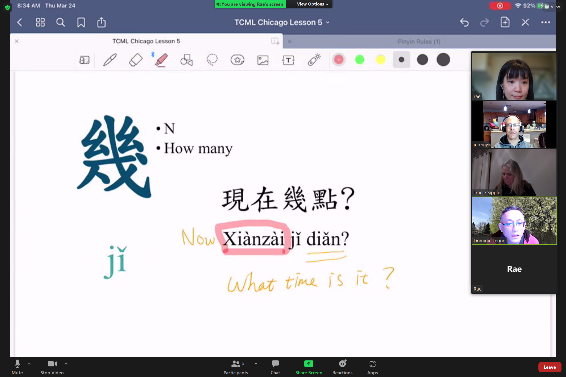Open new tab split-view icon
Image resolution: width=566 pixels, height=377 pixels.
[275, 41]
